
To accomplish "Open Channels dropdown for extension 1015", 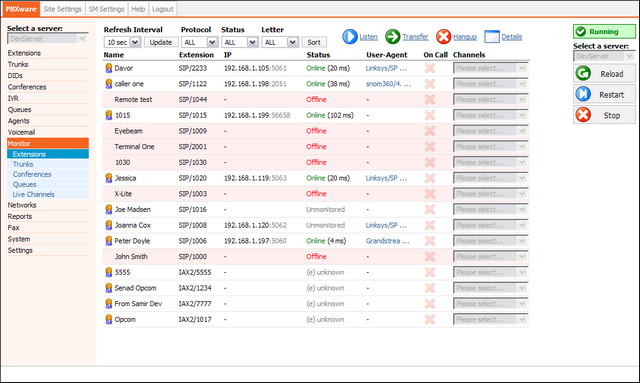I will coord(490,115).
